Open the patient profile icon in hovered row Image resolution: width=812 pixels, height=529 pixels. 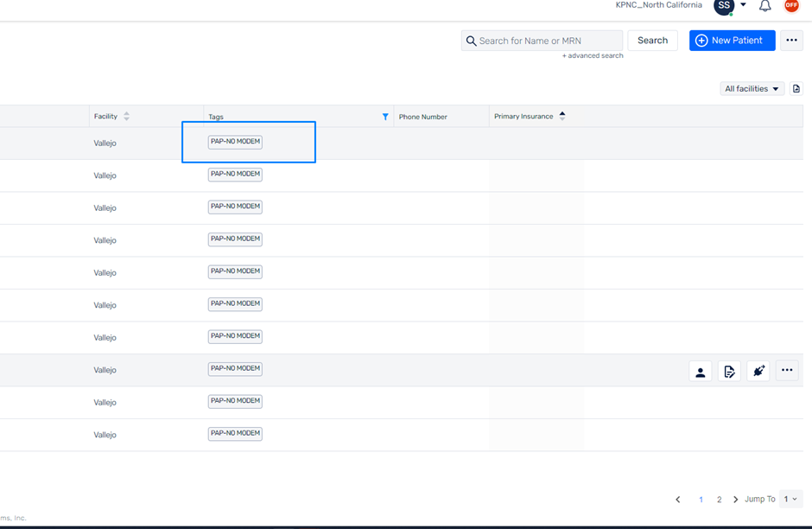click(701, 371)
